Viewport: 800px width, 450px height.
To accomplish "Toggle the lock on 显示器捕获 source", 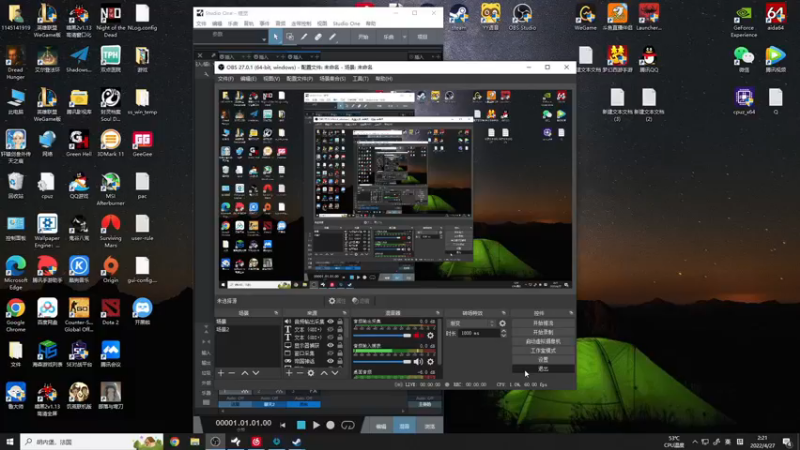I will pyautogui.click(x=340, y=345).
